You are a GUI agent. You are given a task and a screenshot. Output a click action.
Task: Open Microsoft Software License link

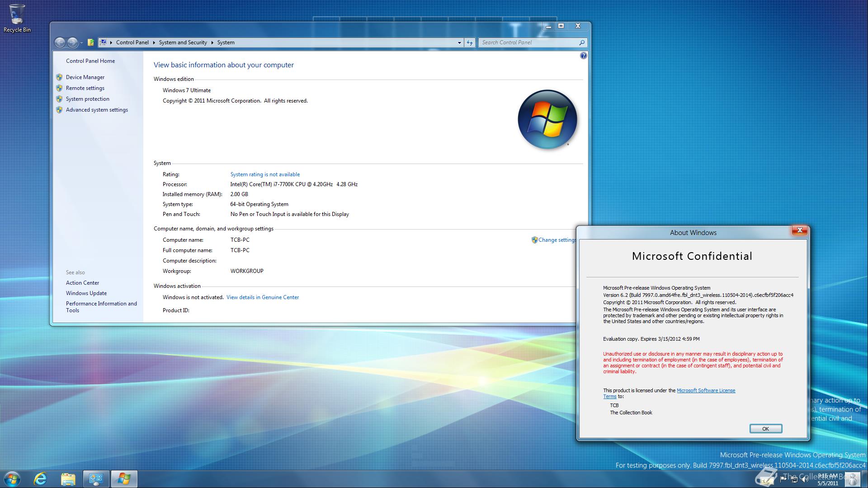pos(706,390)
